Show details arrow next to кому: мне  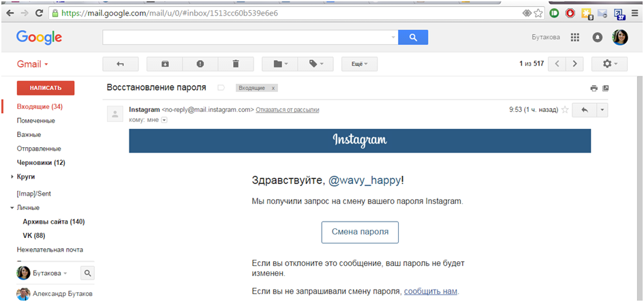click(164, 121)
